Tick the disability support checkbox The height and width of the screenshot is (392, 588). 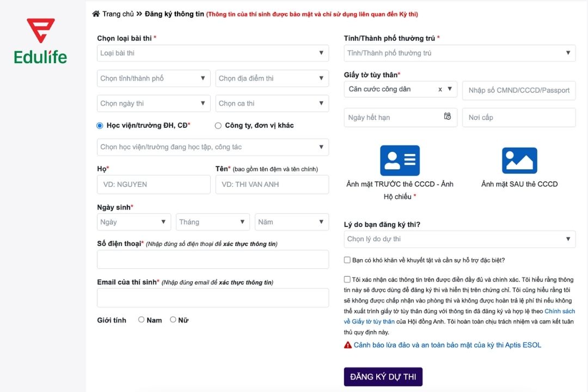pyautogui.click(x=347, y=260)
